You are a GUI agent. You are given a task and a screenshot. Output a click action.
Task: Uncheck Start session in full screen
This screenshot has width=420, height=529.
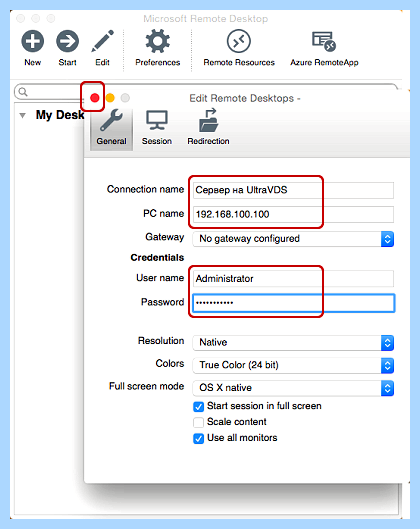198,407
